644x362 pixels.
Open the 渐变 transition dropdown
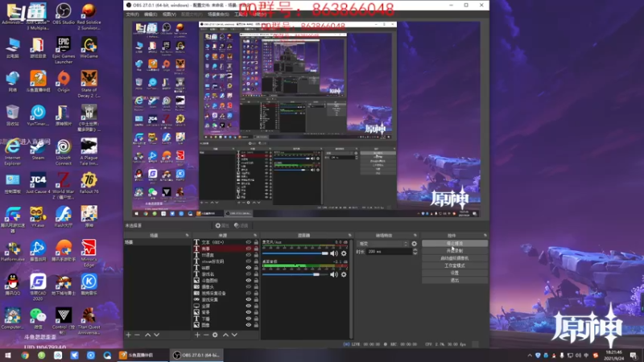pyautogui.click(x=383, y=244)
